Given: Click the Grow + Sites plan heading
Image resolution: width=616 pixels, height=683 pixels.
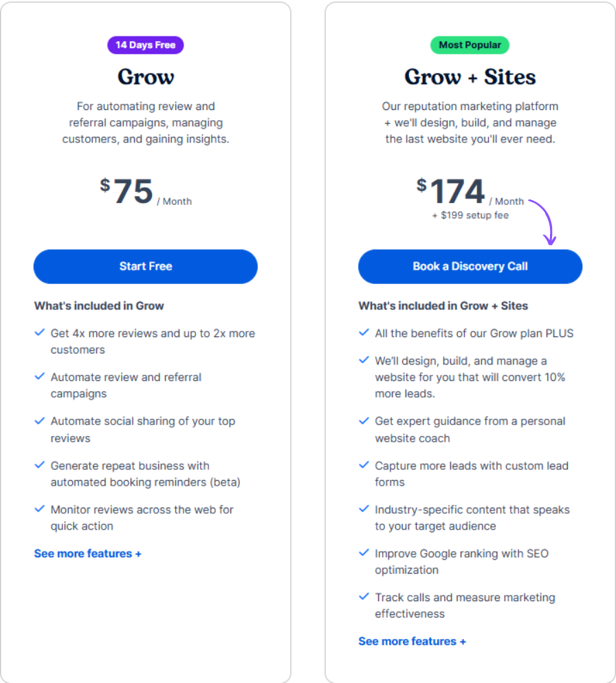Looking at the screenshot, I should [470, 77].
